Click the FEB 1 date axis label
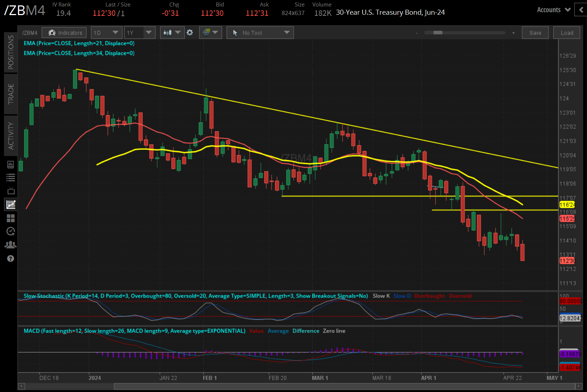This screenshot has width=587, height=392. [210, 378]
